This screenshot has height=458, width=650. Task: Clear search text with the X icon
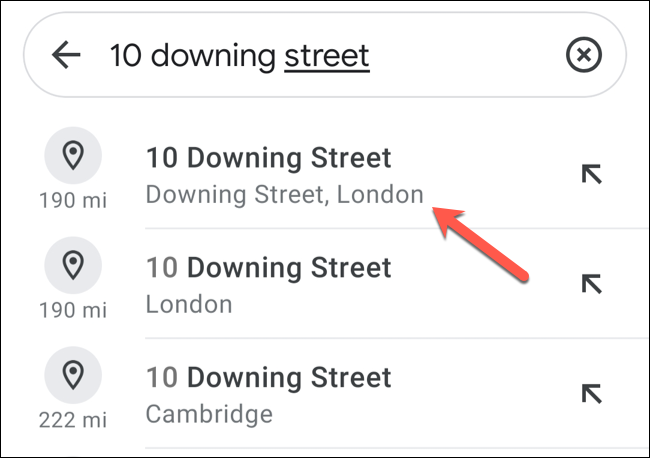click(x=584, y=56)
